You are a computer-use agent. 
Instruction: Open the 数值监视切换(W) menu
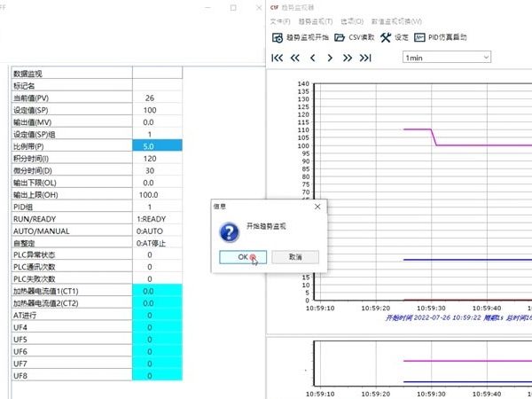[x=397, y=20]
